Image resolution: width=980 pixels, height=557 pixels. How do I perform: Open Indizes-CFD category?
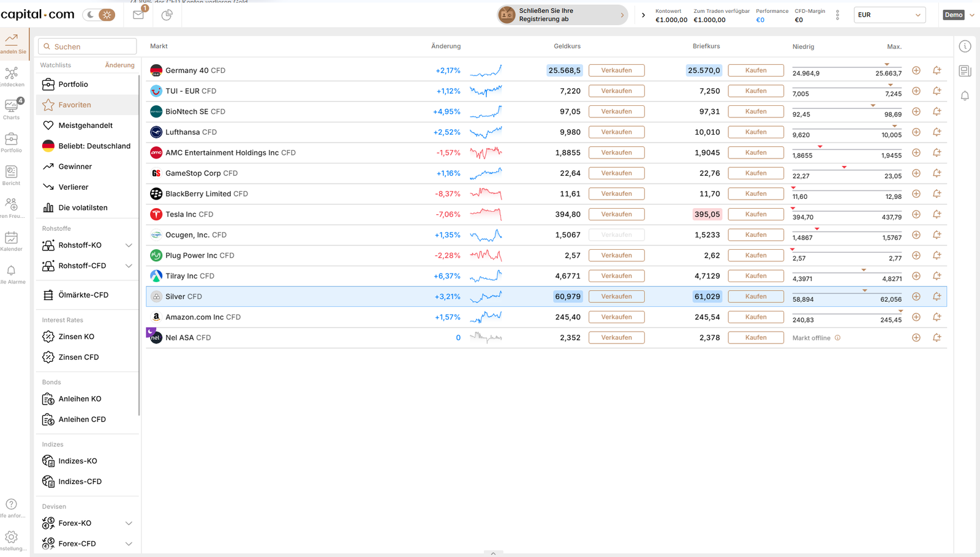pyautogui.click(x=87, y=482)
